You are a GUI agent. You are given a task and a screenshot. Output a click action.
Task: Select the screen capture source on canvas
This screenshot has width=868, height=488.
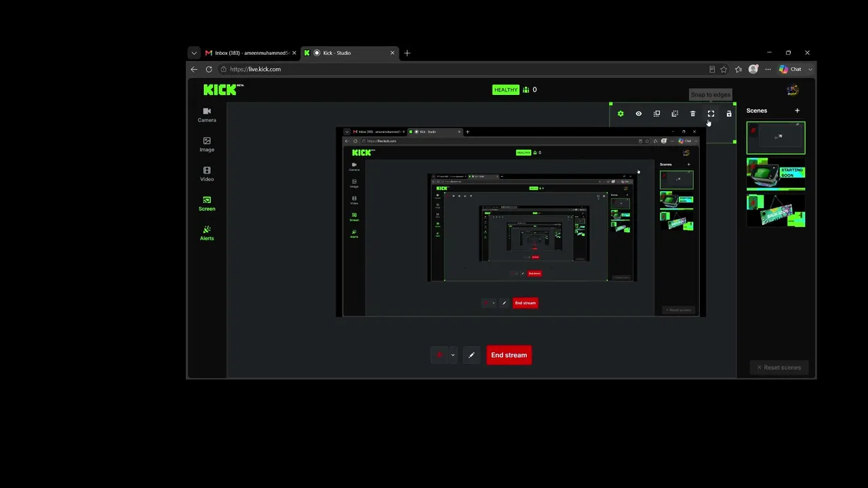pos(521,222)
